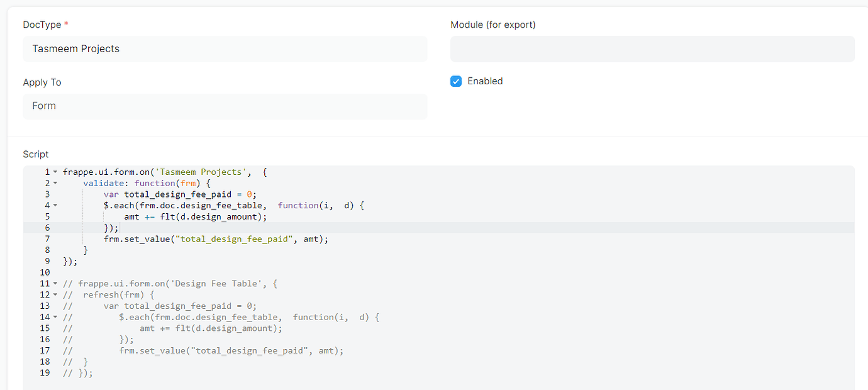The image size is (868, 390).
Task: Click line number 1 in the gutter
Action: pyautogui.click(x=45, y=171)
